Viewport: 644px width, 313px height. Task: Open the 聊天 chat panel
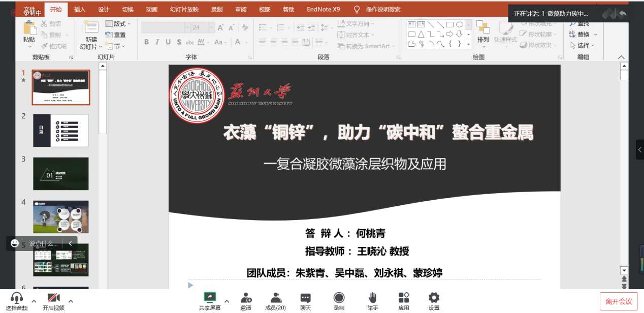coord(305,298)
